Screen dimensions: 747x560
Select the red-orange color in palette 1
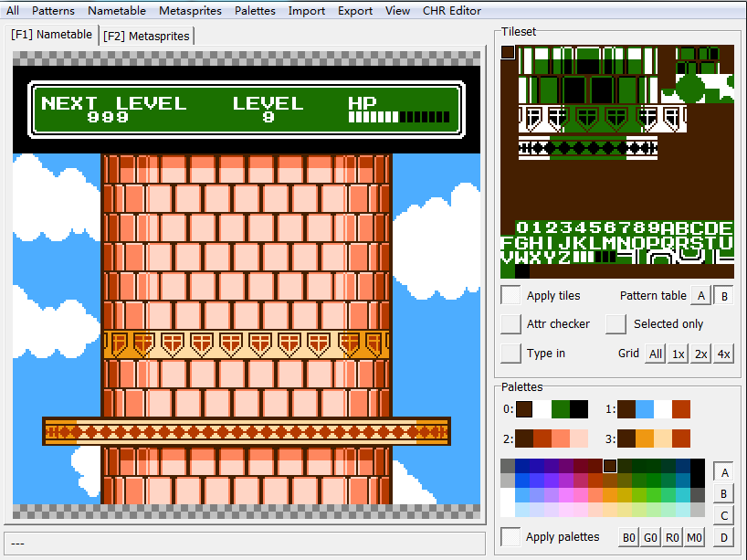pos(681,409)
